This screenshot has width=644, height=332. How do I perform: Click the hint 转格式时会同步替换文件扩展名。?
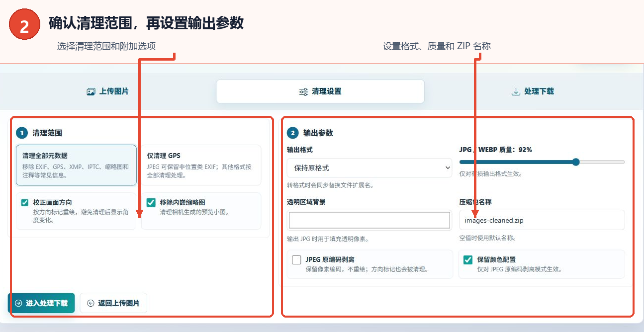330,185
